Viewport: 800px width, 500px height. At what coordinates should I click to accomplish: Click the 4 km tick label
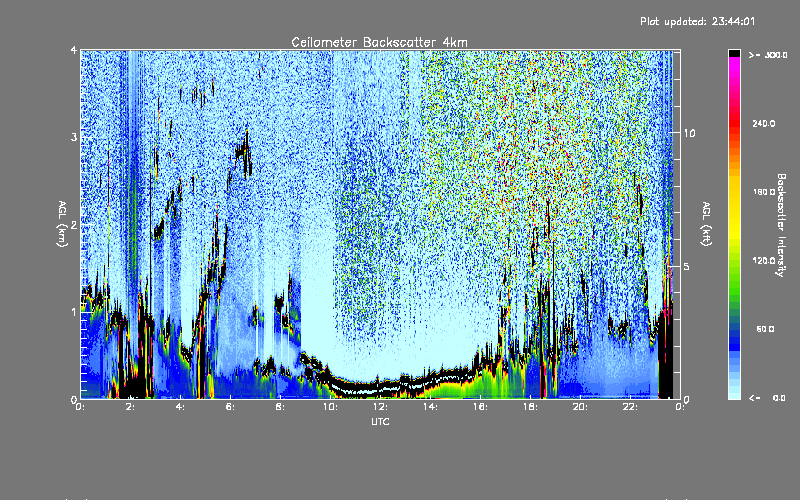74,50
